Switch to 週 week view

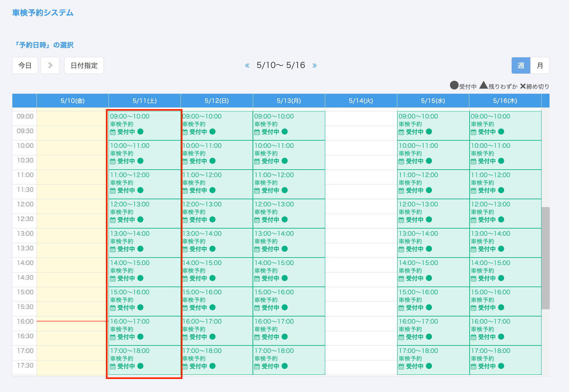pyautogui.click(x=521, y=65)
